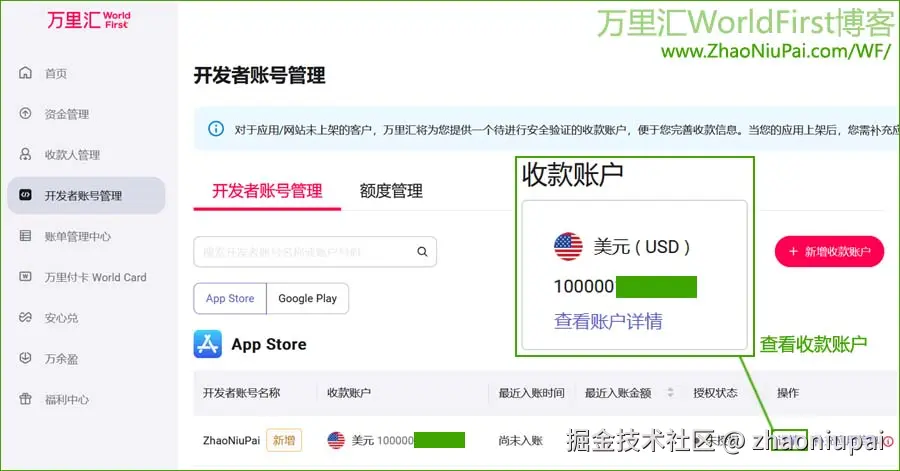Click the 福利中心 gift icon
The width and height of the screenshot is (900, 471).
[x=25, y=399]
